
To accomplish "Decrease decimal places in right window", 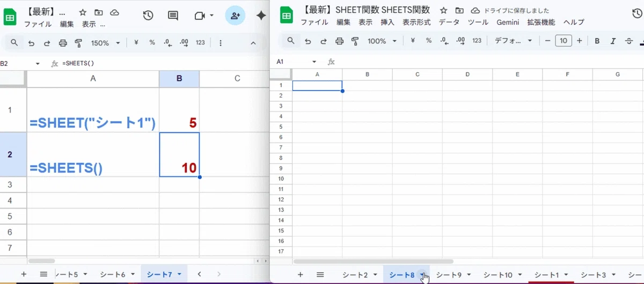I will (444, 41).
